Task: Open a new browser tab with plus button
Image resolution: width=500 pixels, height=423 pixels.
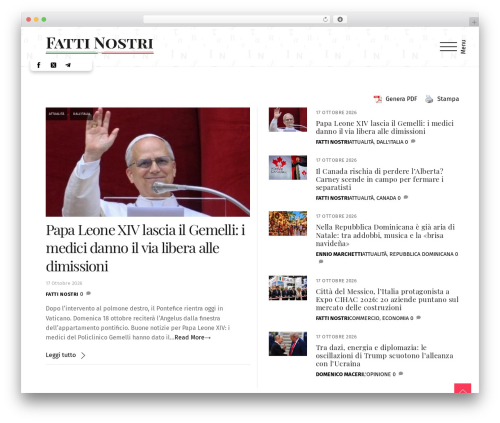Action: [474, 22]
